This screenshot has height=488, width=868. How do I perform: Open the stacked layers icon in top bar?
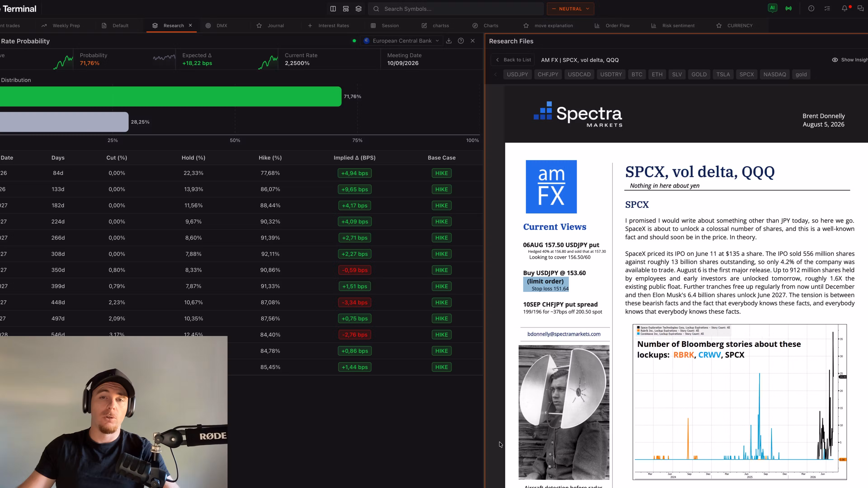click(359, 9)
